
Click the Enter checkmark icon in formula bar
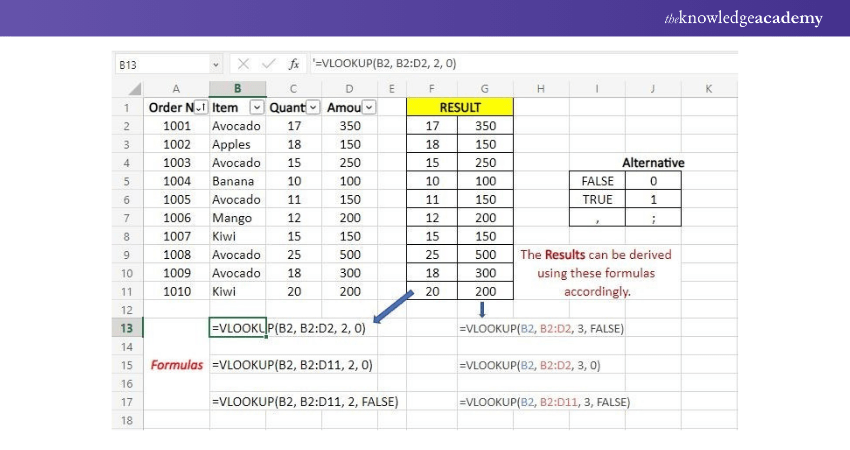(x=269, y=64)
